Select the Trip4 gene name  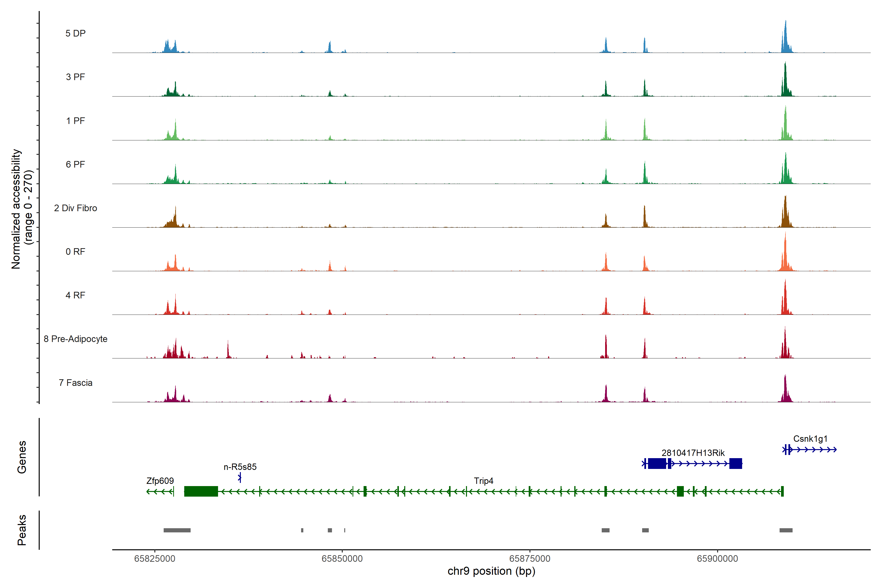pos(483,481)
